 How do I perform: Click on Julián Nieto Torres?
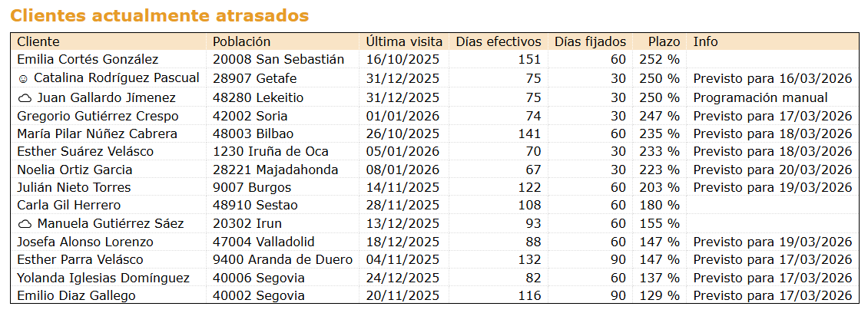pyautogui.click(x=74, y=187)
